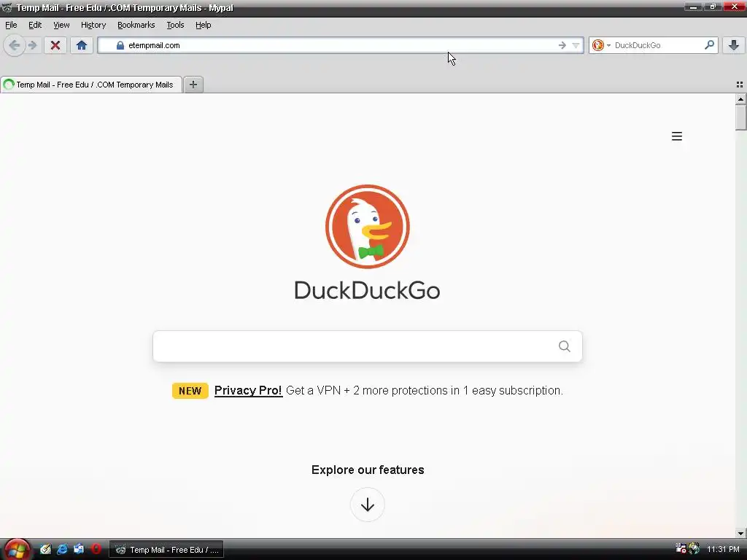Open the DuckDuckGo search engine selector
This screenshot has width=747, height=560.
[601, 45]
